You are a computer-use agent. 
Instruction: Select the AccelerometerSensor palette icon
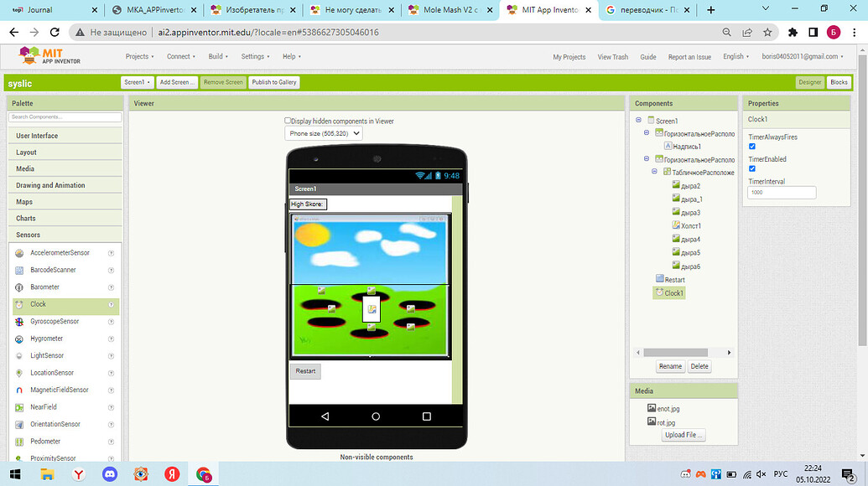tap(21, 253)
